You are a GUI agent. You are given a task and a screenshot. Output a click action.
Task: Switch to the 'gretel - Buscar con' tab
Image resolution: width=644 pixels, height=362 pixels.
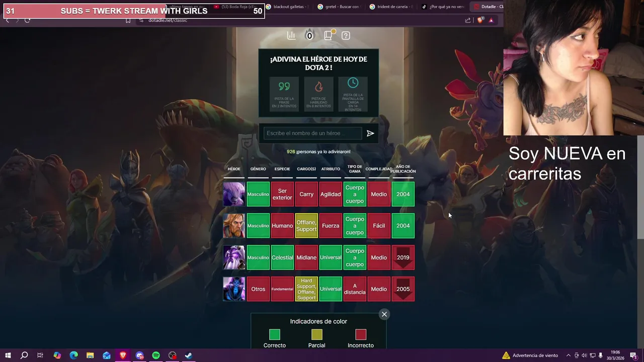coord(339,7)
